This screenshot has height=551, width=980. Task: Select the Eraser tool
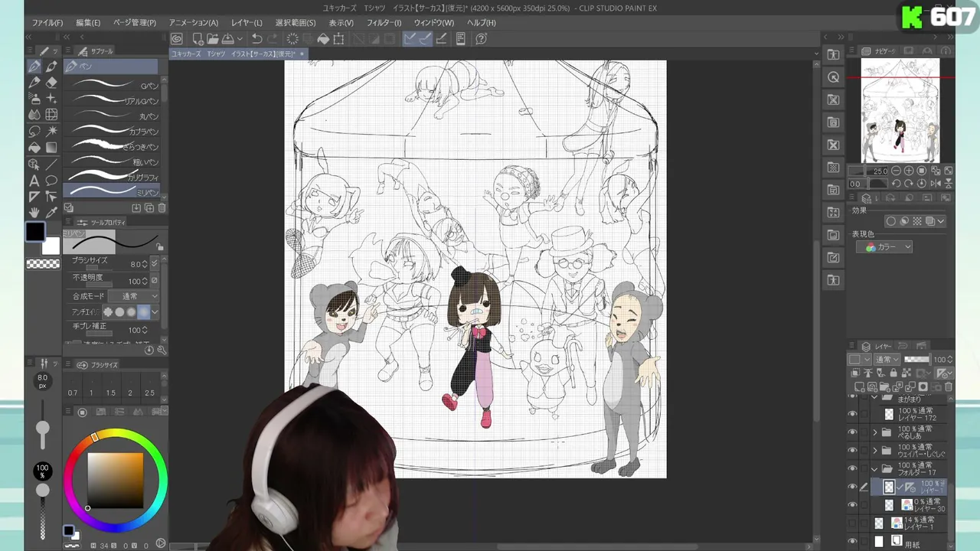tap(51, 83)
